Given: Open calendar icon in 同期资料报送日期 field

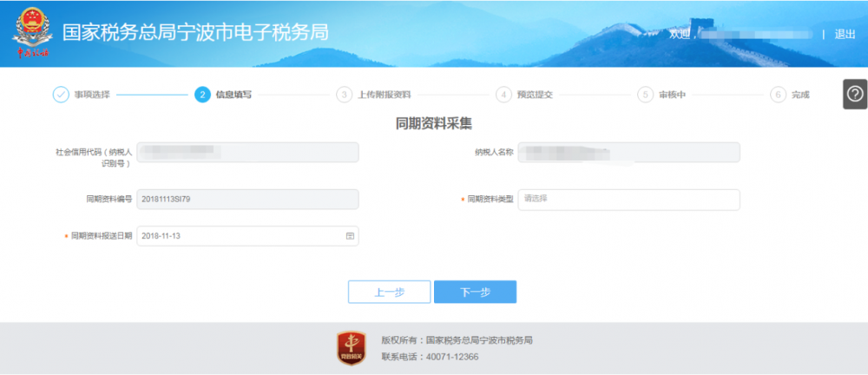Looking at the screenshot, I should pyautogui.click(x=350, y=236).
